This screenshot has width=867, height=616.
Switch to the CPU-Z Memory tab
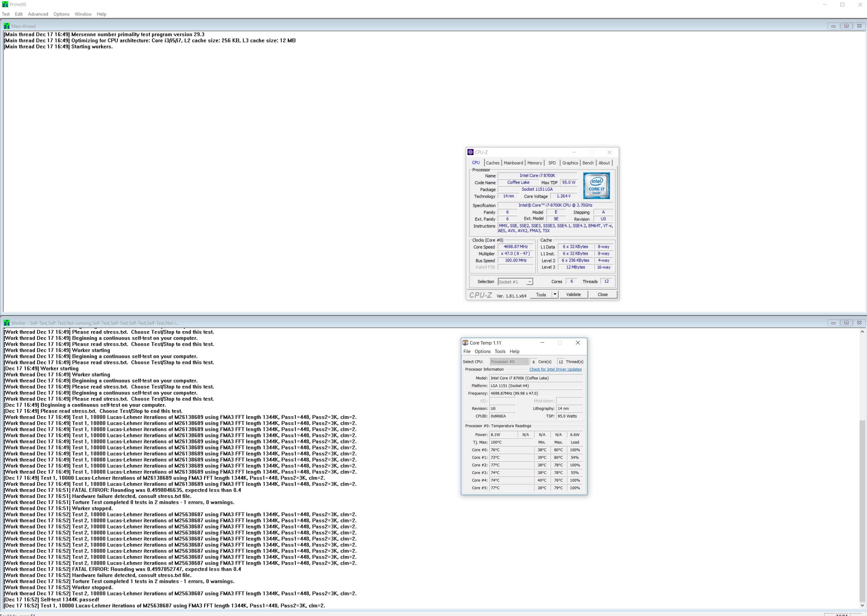534,163
